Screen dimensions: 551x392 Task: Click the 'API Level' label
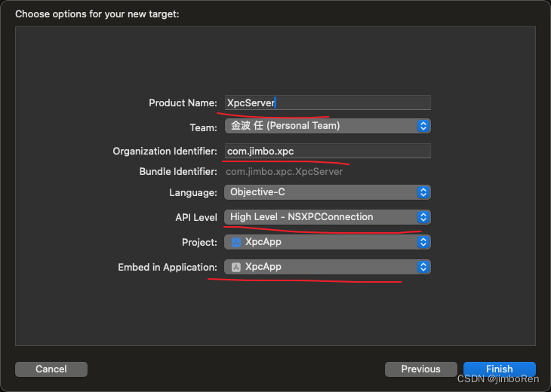[196, 218]
